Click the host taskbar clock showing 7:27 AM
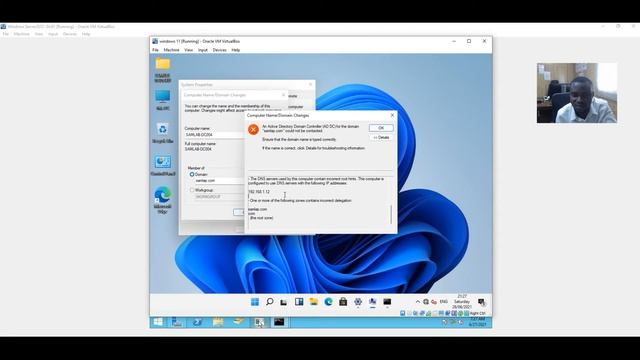The height and width of the screenshot is (360, 640). pyautogui.click(x=477, y=322)
